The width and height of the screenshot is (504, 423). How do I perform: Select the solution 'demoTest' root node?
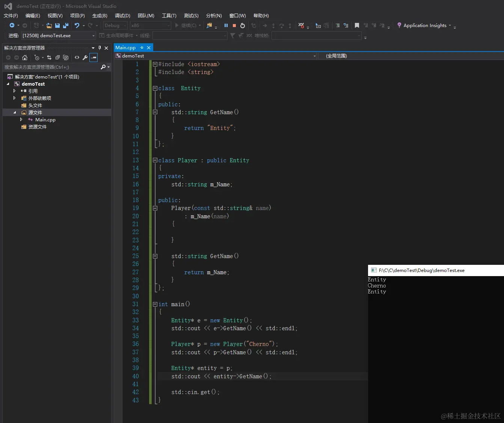pyautogui.click(x=47, y=77)
